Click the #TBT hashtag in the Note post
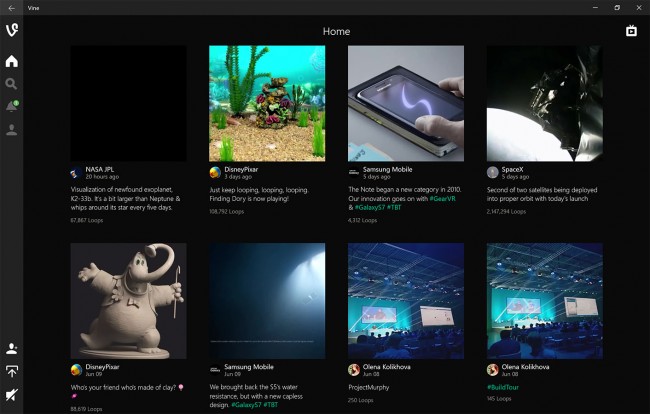This screenshot has width=650, height=414. [x=394, y=207]
